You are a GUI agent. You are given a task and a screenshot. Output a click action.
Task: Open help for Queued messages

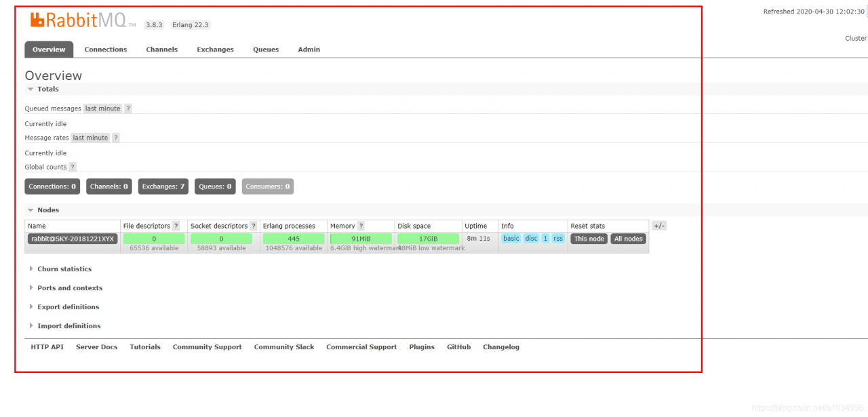click(x=128, y=108)
